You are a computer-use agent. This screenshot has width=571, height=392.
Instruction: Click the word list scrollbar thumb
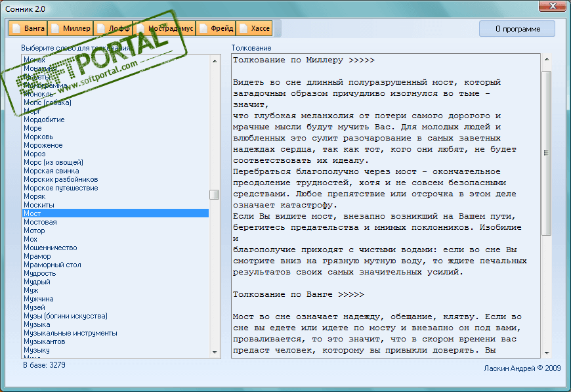[x=215, y=194]
